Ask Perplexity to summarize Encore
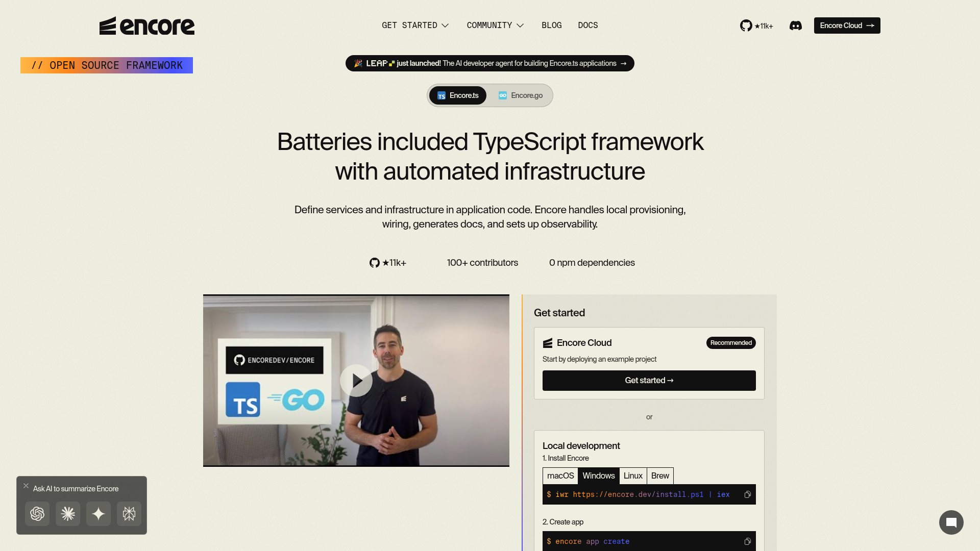The width and height of the screenshot is (980, 551). point(129,513)
